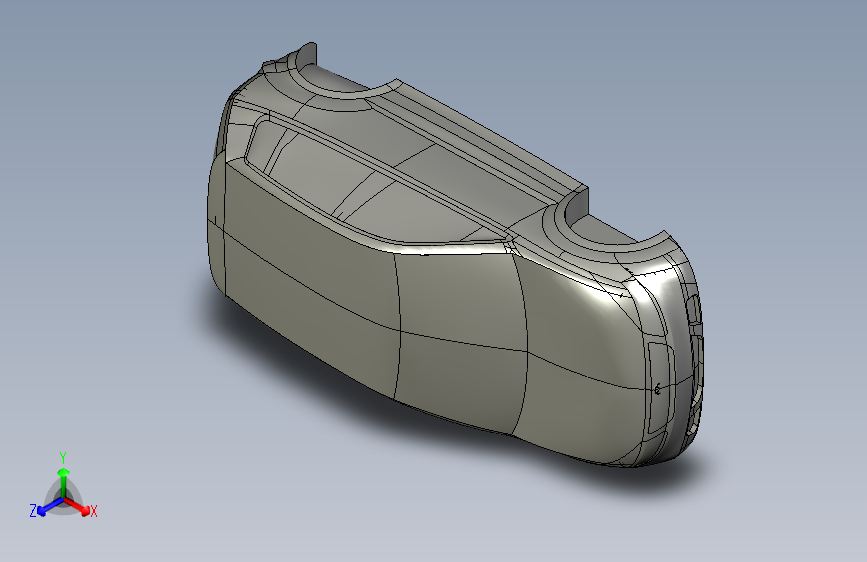Click the blue Z axis arrow on the triad
This screenshot has height=562, width=867.
pyautogui.click(x=51, y=507)
